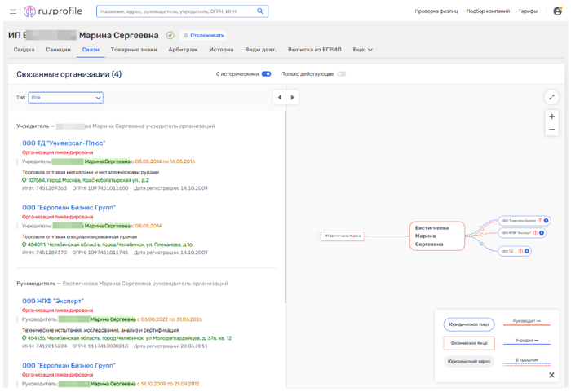Open Тарифы link

click(x=528, y=11)
